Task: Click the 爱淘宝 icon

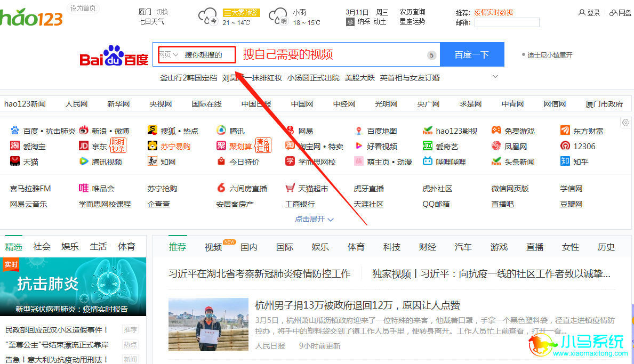Action: [x=15, y=146]
